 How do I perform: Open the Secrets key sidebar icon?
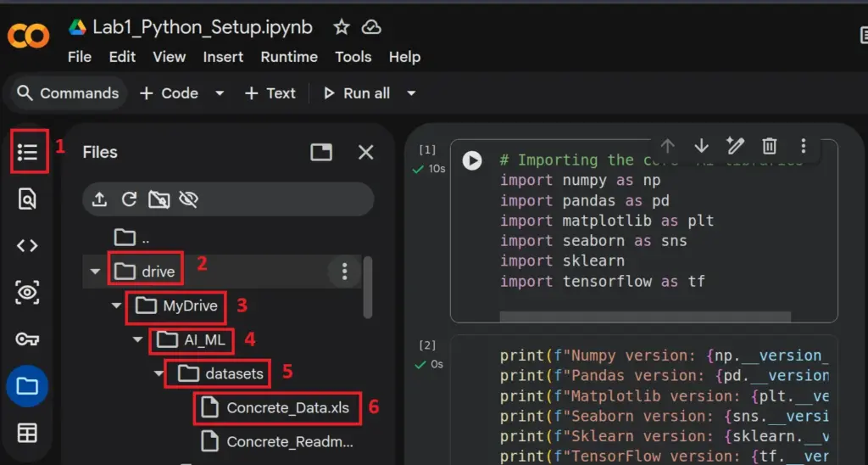click(27, 339)
